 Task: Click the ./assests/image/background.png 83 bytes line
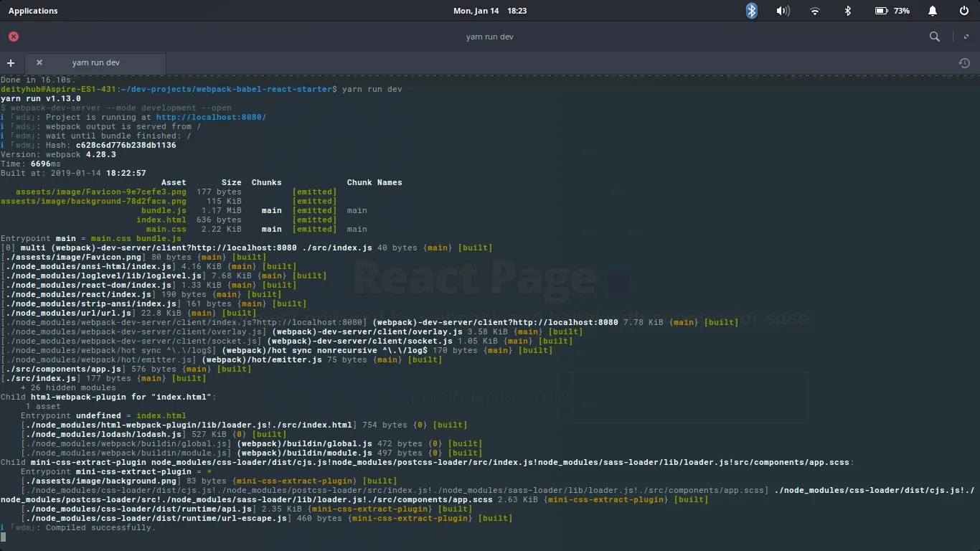coord(208,481)
